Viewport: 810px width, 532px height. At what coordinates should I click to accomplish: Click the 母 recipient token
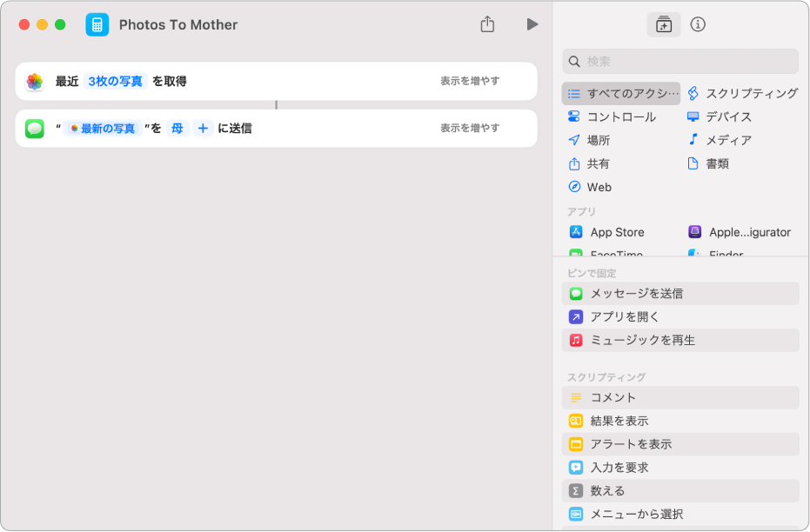coord(177,128)
